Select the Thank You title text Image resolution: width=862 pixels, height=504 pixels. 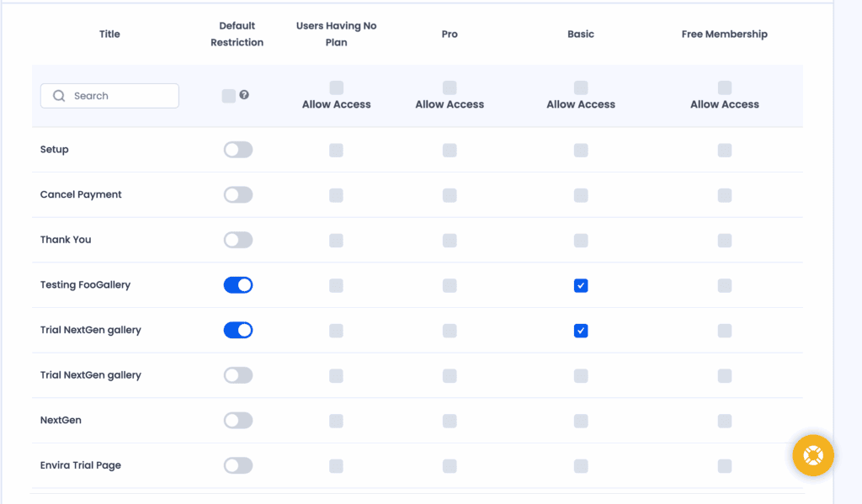tap(66, 240)
